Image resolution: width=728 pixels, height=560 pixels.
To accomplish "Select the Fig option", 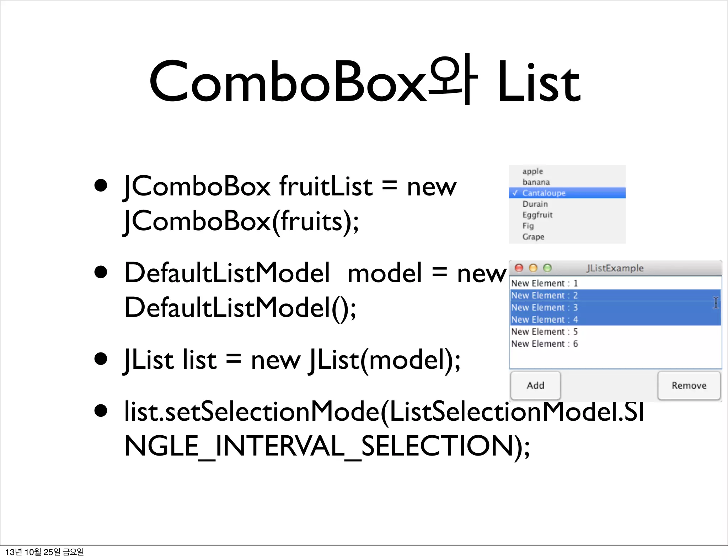I will (567, 226).
